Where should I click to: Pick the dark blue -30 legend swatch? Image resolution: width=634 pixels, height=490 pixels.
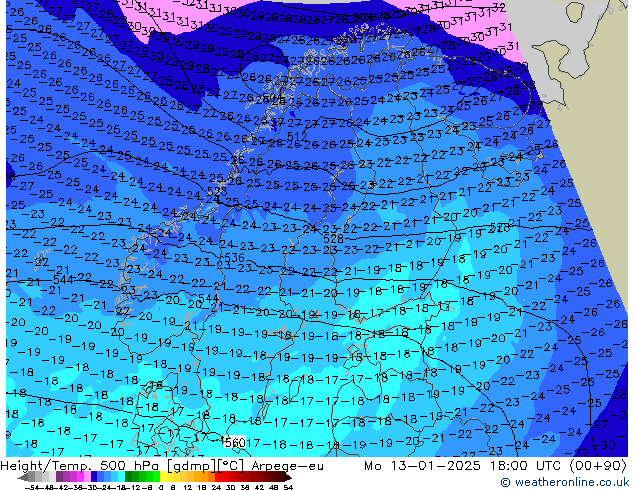tap(94, 476)
